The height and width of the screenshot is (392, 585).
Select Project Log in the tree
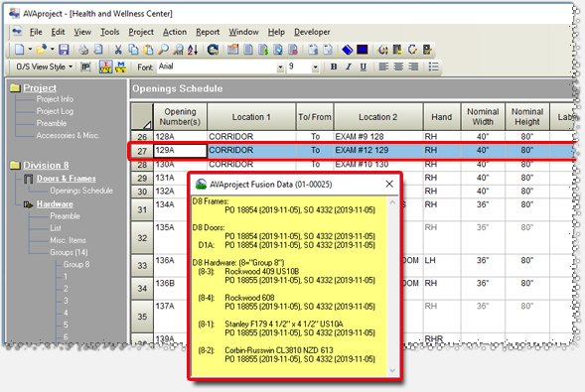[55, 111]
